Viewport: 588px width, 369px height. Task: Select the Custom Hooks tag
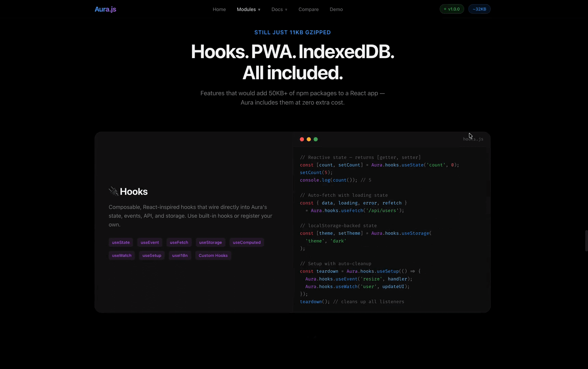point(213,255)
